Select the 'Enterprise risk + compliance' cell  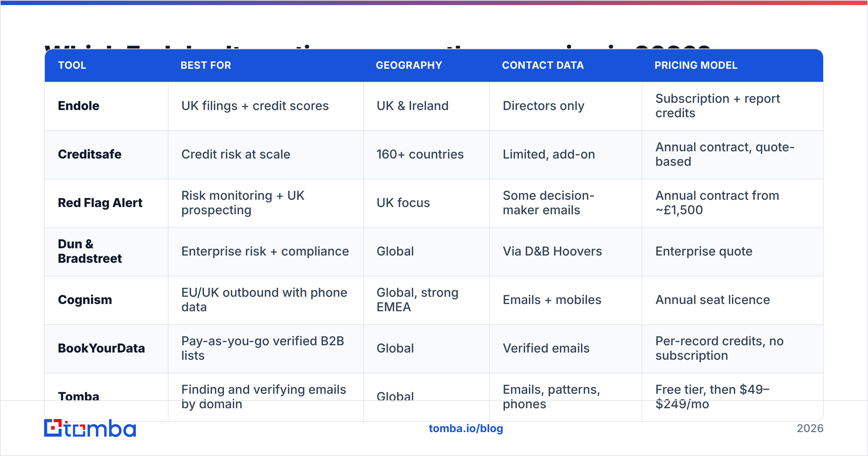pyautogui.click(x=265, y=251)
